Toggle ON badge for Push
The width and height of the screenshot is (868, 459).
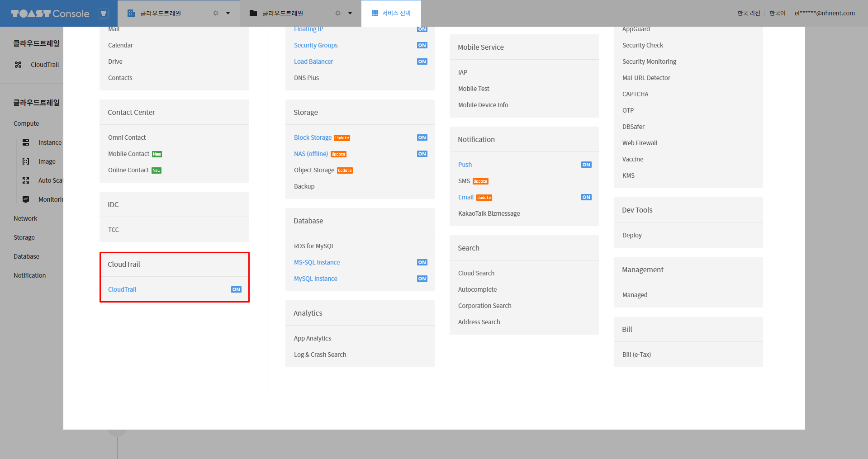tap(586, 165)
